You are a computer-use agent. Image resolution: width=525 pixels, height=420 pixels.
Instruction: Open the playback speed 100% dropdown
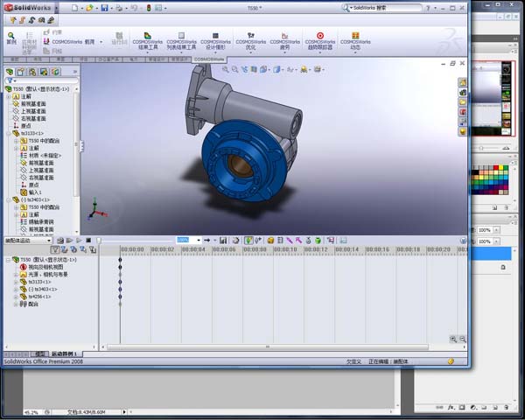[199, 240]
